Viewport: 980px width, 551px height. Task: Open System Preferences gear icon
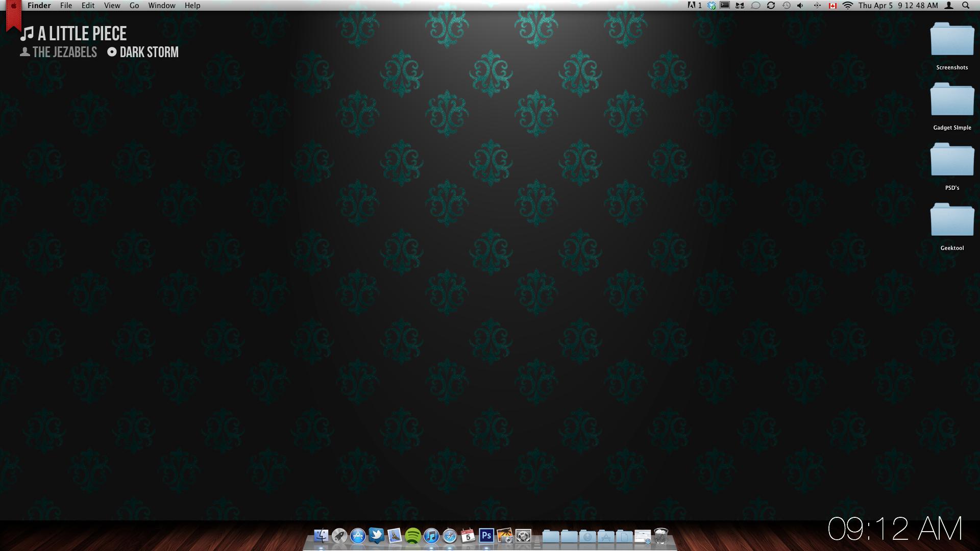pos(523,536)
